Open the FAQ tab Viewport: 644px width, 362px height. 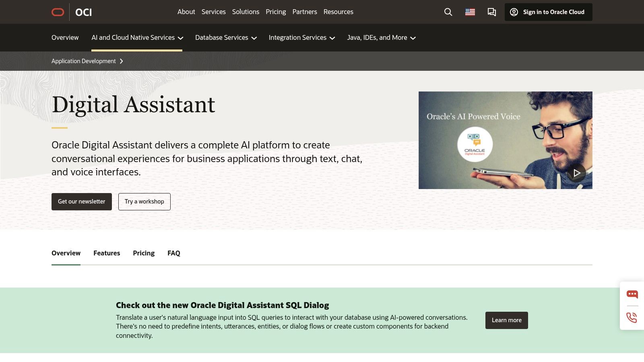coord(173,253)
